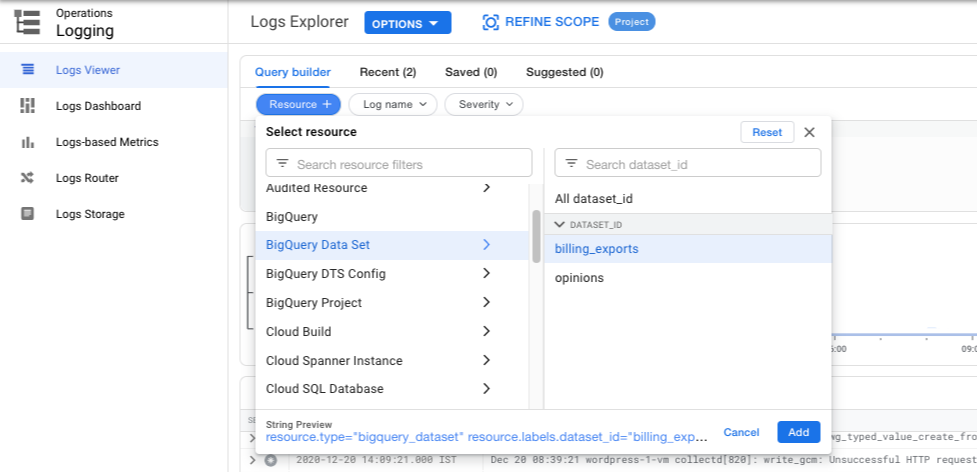Click the Project scope chip
The width and height of the screenshot is (977, 472).
coord(632,22)
